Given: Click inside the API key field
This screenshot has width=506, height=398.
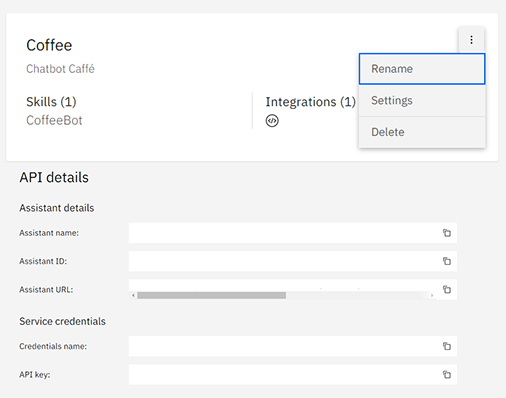Looking at the screenshot, I should (x=283, y=374).
